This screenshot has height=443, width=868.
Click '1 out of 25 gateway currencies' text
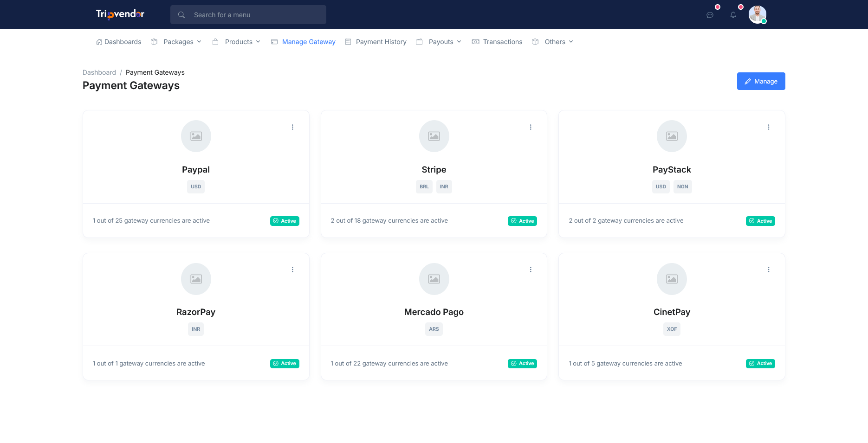click(x=151, y=221)
